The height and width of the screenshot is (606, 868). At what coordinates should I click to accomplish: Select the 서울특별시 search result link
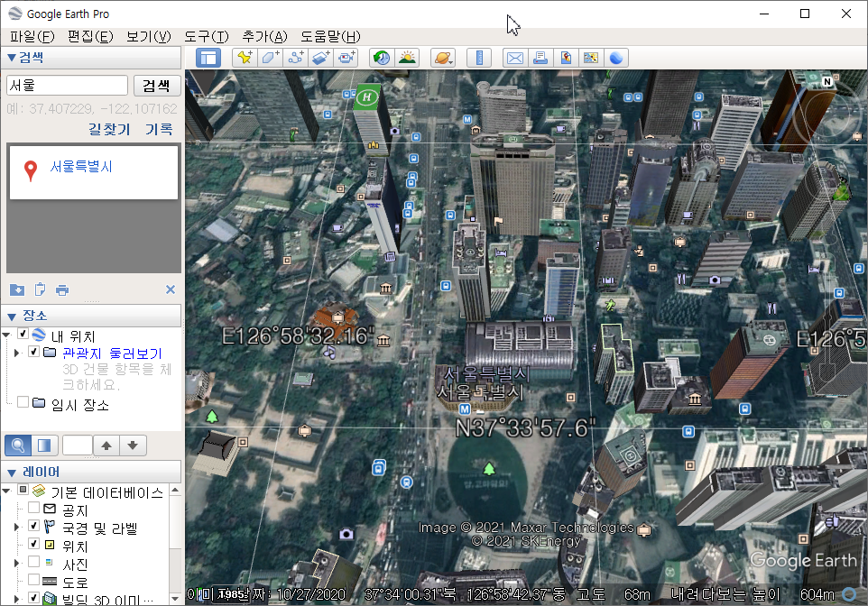coord(81,167)
